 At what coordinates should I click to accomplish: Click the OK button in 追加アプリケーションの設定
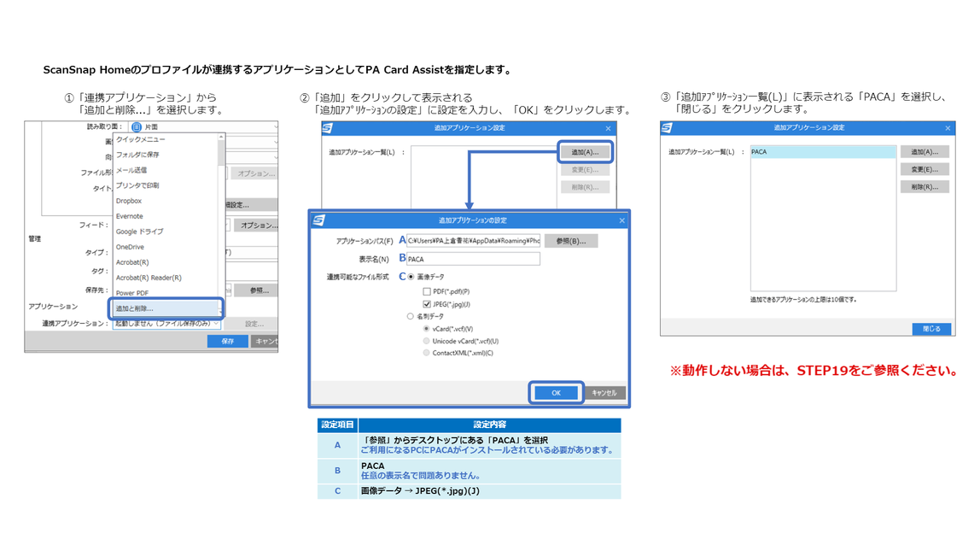click(x=556, y=393)
